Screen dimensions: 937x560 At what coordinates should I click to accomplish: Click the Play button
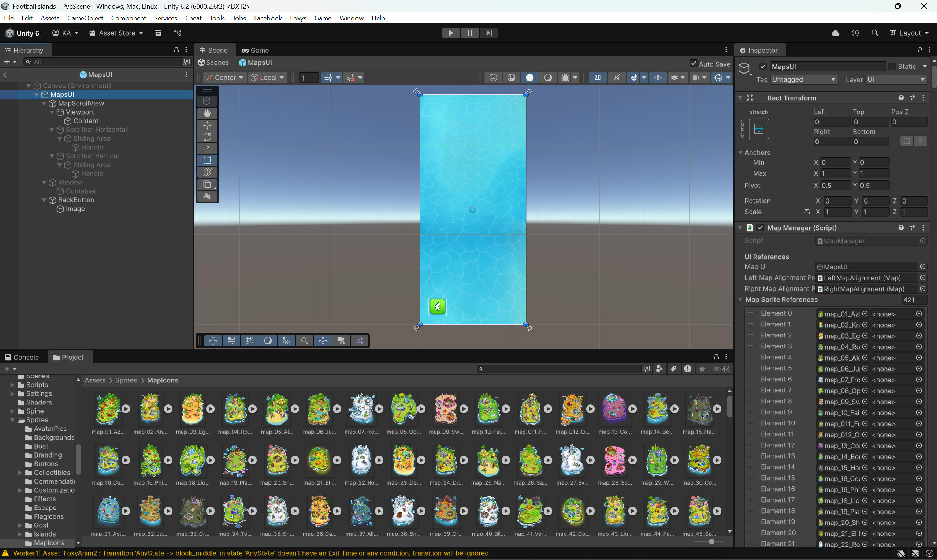pyautogui.click(x=450, y=33)
